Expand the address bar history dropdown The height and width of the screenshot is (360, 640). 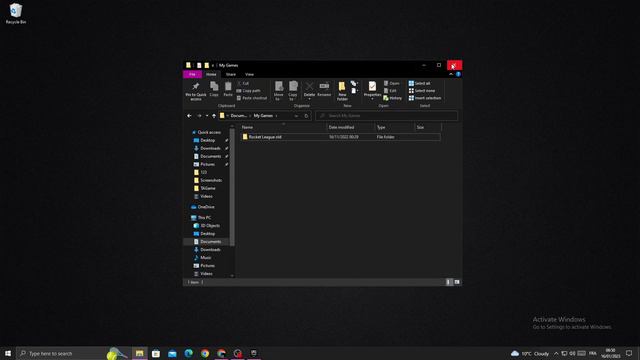(x=296, y=116)
